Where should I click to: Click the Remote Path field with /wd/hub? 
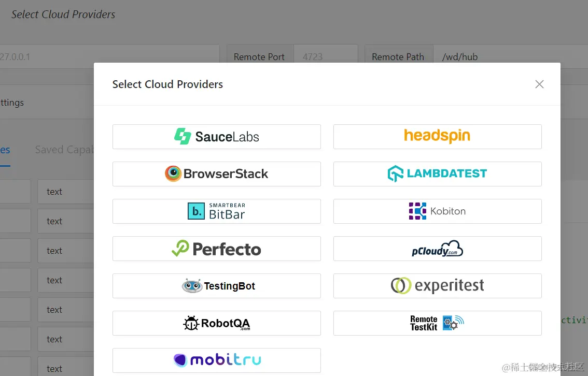tap(510, 56)
